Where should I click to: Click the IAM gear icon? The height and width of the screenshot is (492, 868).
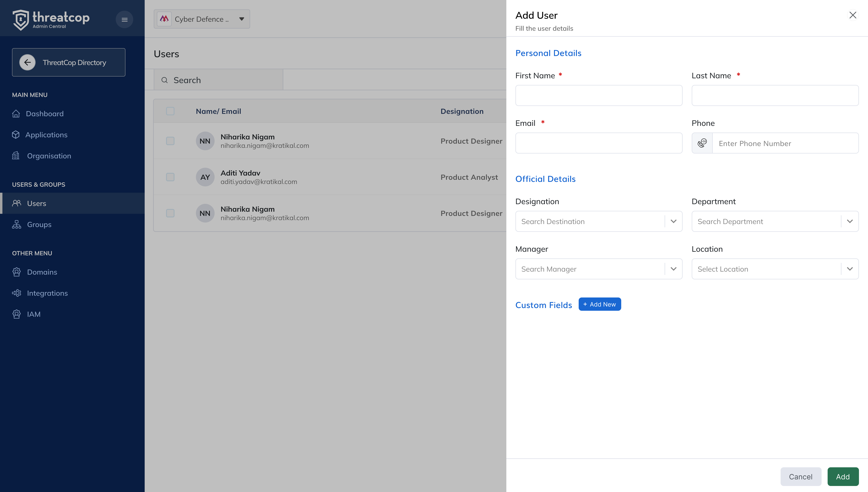pyautogui.click(x=17, y=314)
